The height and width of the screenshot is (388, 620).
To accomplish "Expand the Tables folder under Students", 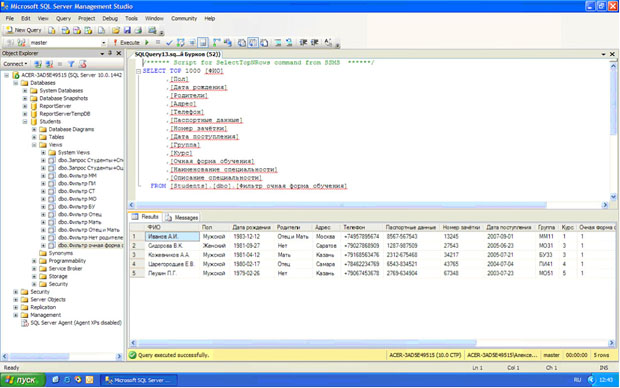I will coord(34,137).
